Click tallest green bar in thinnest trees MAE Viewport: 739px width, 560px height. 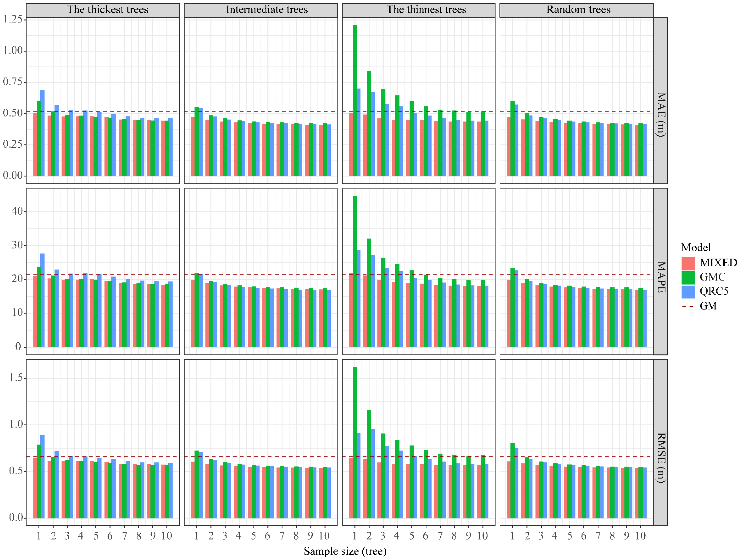354,100
